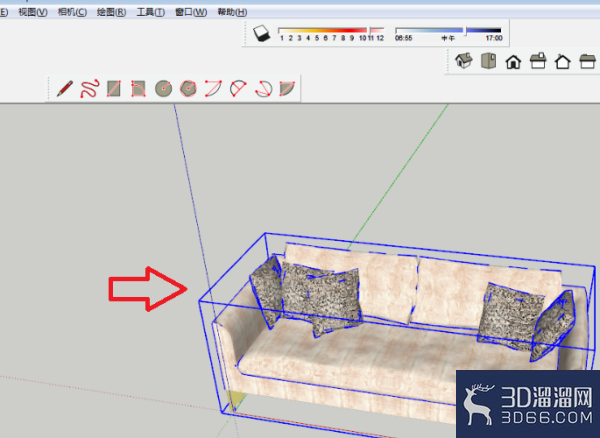
Task: Select the Line pencil tool
Action: coord(65,88)
